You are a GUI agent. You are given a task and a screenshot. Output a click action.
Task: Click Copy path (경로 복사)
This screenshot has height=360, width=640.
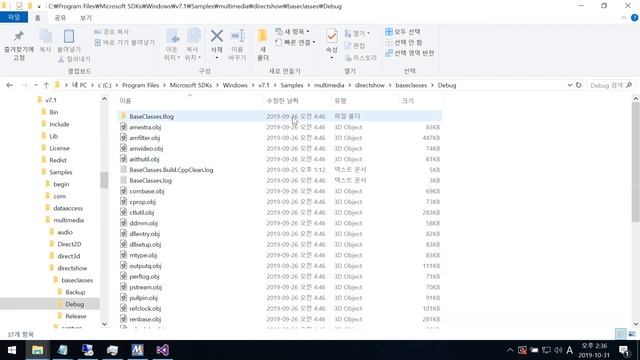point(111,32)
